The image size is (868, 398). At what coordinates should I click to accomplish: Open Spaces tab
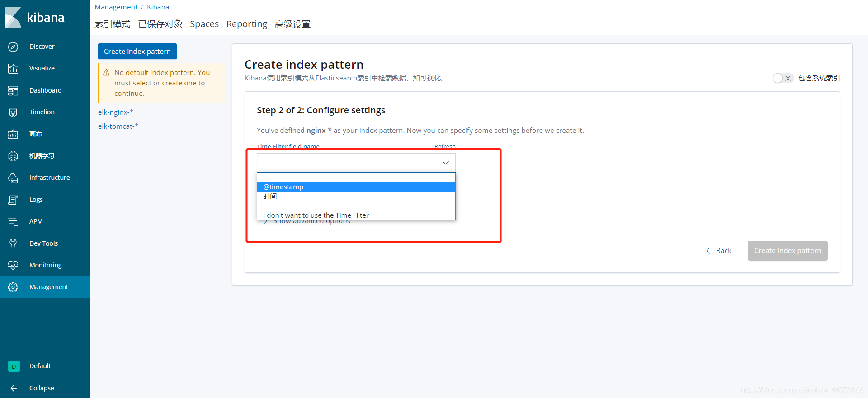(204, 24)
